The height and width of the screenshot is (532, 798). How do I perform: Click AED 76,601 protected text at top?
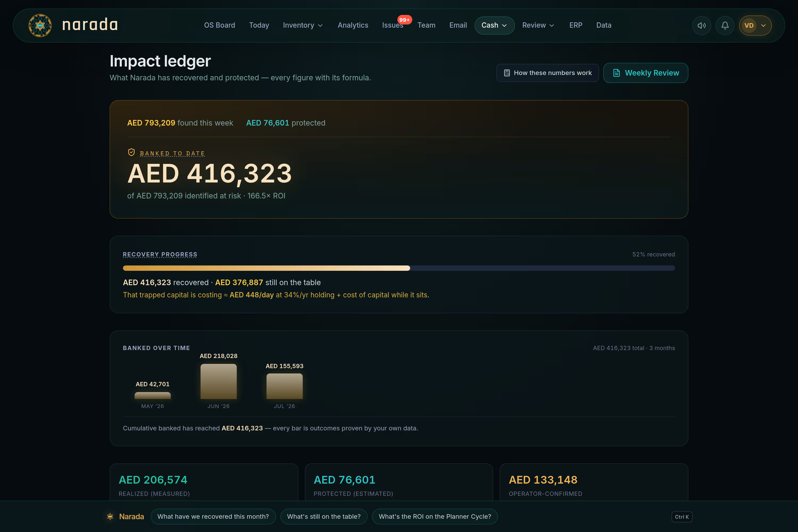285,123
